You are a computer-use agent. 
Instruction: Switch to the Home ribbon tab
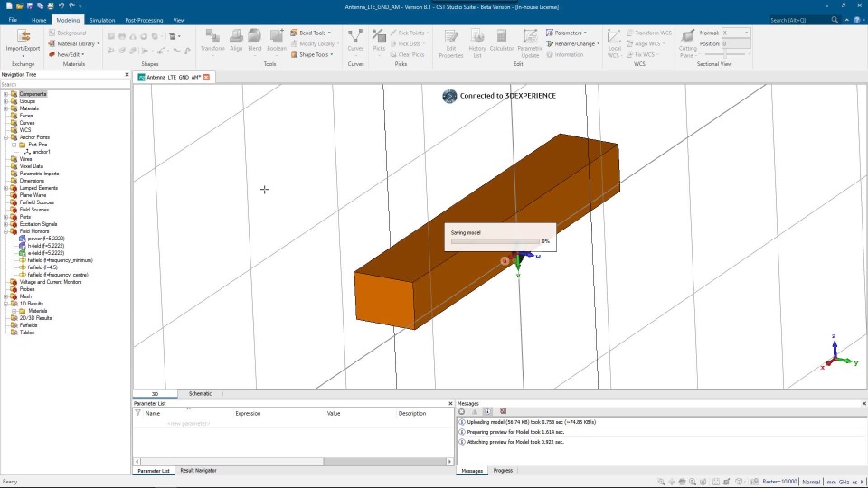39,20
